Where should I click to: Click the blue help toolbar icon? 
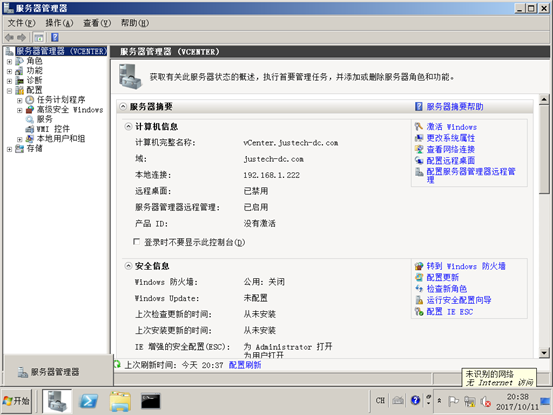[x=55, y=37]
